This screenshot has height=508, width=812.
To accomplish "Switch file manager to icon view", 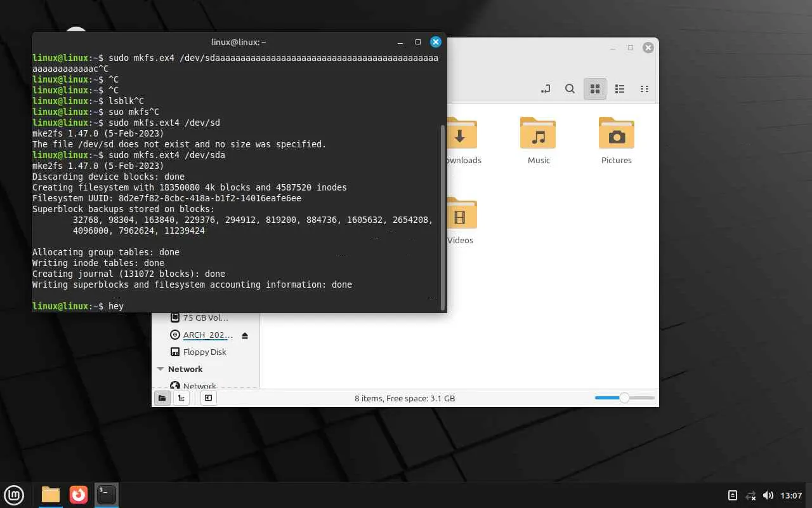I will pyautogui.click(x=595, y=89).
